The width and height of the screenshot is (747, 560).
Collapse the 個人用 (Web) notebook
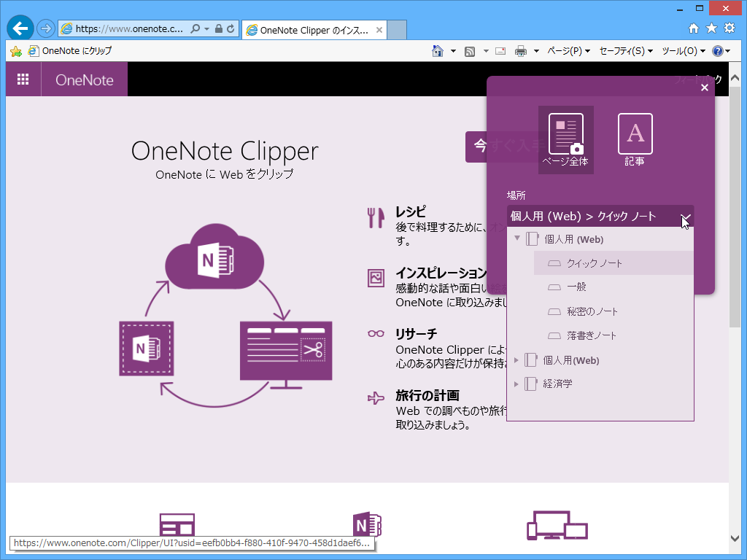(516, 238)
